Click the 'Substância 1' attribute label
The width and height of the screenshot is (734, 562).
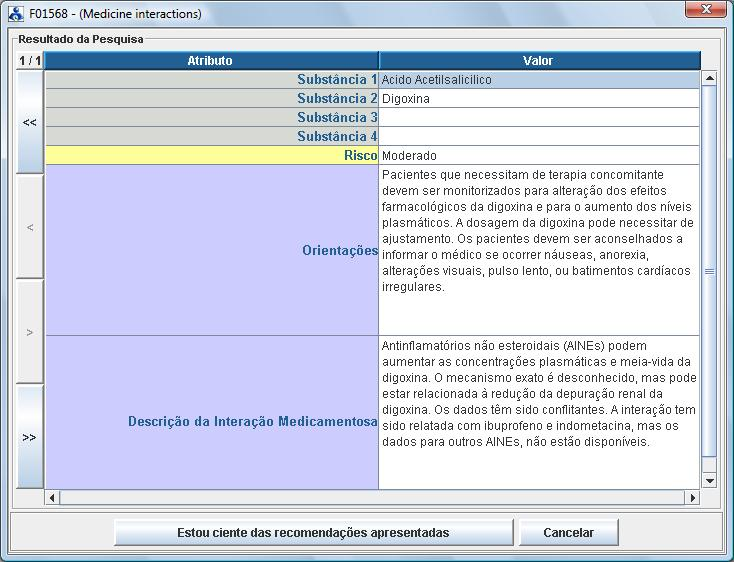(x=337, y=80)
